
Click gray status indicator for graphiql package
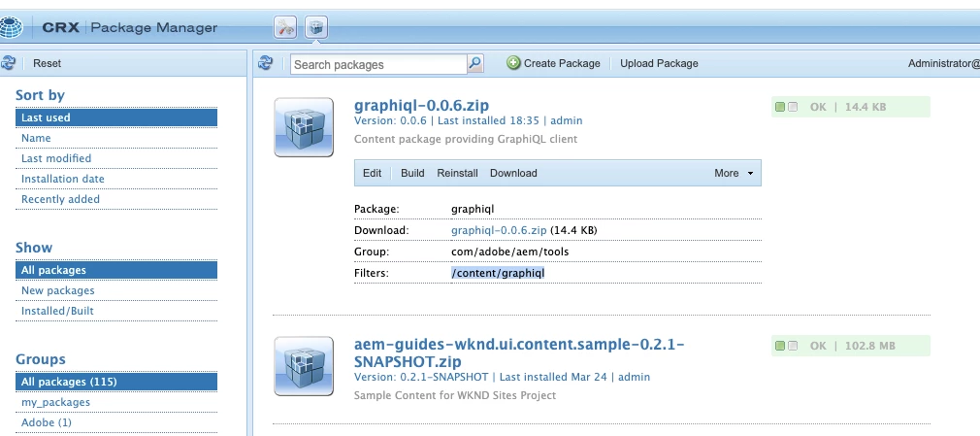tap(793, 107)
